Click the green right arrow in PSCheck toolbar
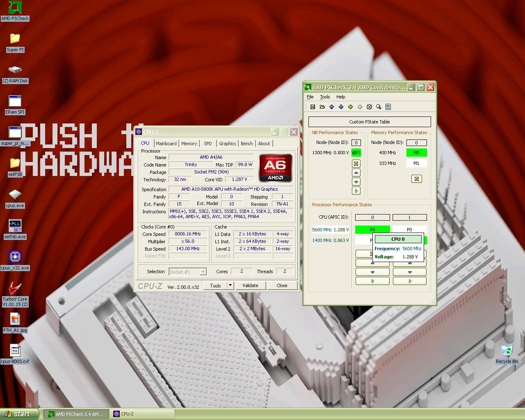Screen dimensions: 525x420 tap(350, 107)
